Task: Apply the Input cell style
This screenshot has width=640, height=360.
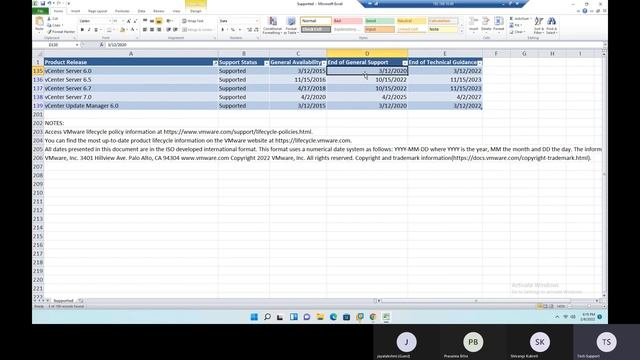Action: coord(379,29)
